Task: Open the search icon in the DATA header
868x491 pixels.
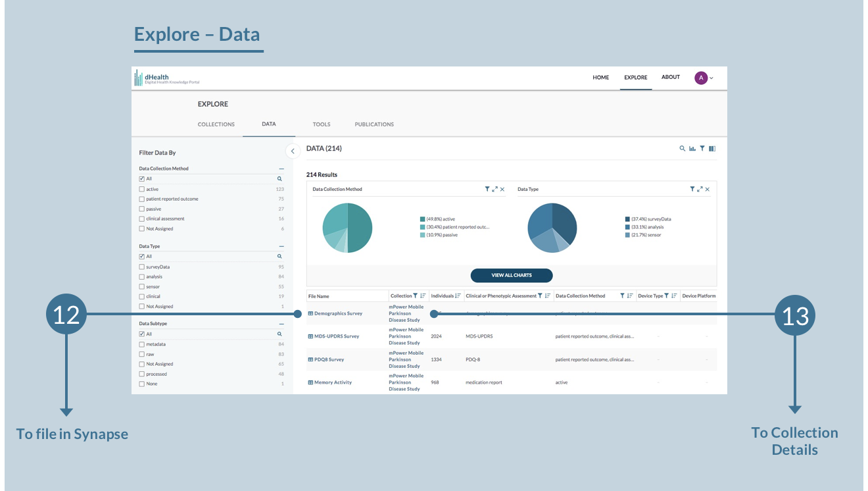Action: point(683,149)
